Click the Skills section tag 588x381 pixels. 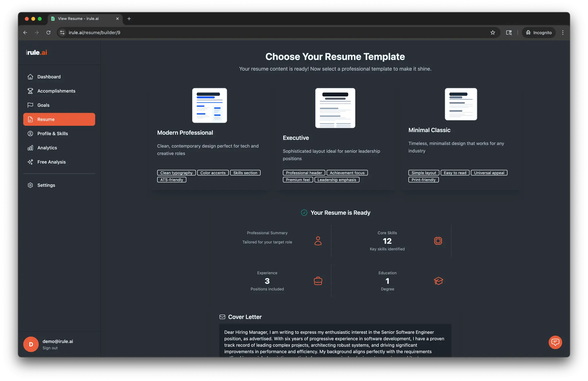pyautogui.click(x=245, y=173)
